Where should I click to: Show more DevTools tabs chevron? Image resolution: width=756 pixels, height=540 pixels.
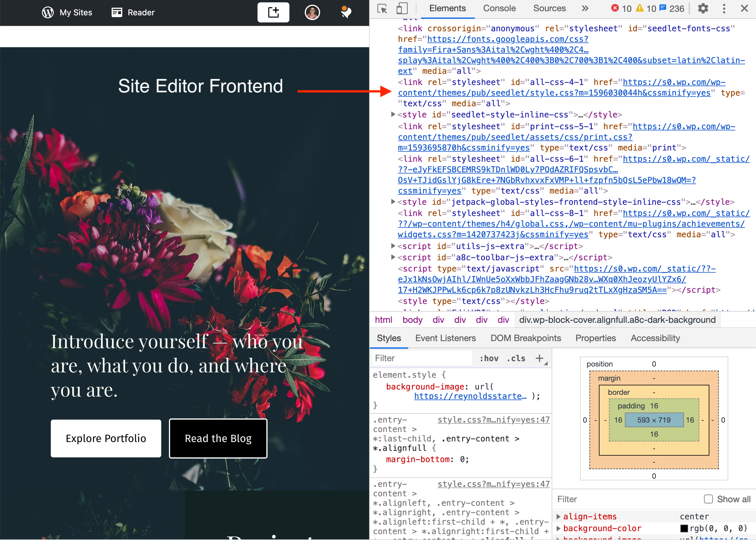tap(585, 8)
